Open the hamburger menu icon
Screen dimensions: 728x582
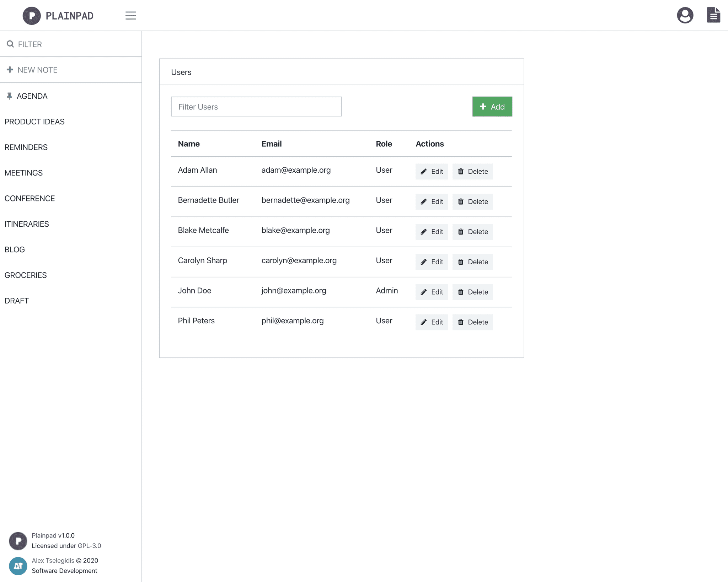coord(130,15)
